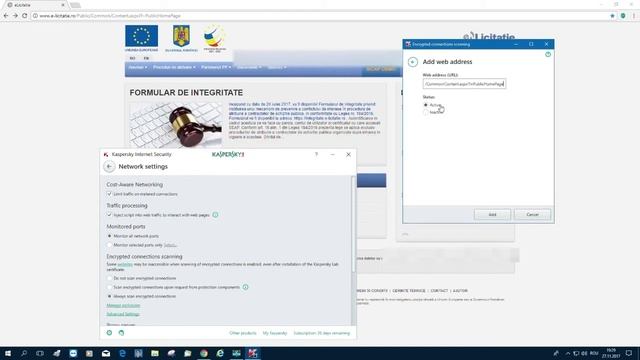
Task: Switch site language to RO
Action: 132,58
